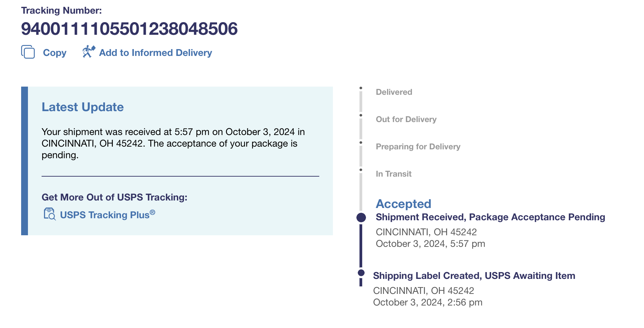Select the tracking number 9400111105501238048506
Viewport: 644px width, 328px height.
(x=129, y=29)
